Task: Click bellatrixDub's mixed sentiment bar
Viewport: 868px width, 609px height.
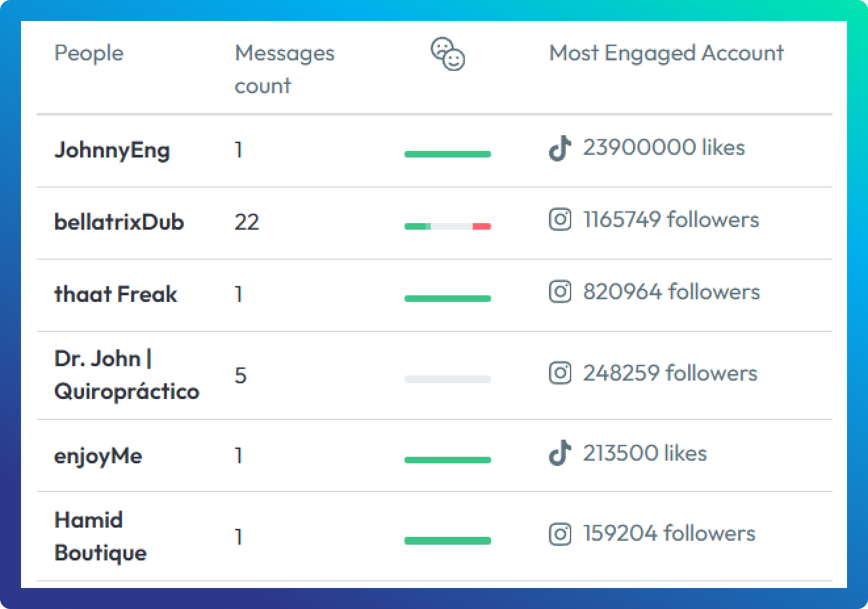Action: point(448,226)
